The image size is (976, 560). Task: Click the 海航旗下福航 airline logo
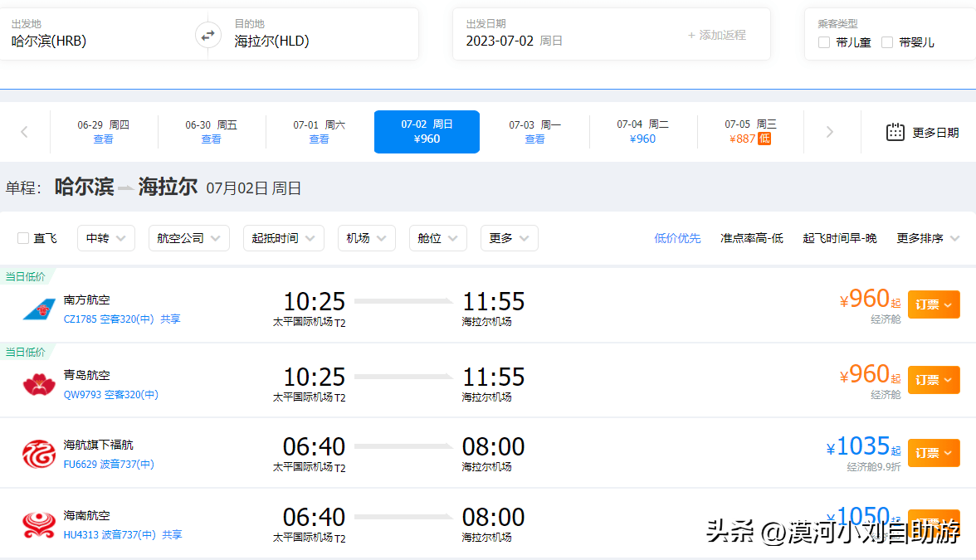point(39,455)
